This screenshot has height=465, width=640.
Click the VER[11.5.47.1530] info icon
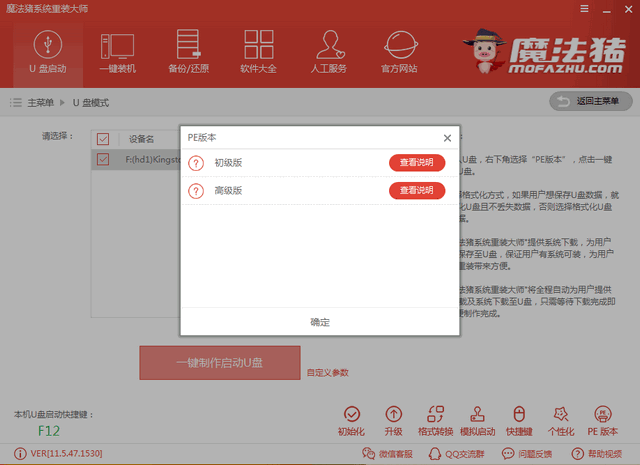tap(20, 454)
